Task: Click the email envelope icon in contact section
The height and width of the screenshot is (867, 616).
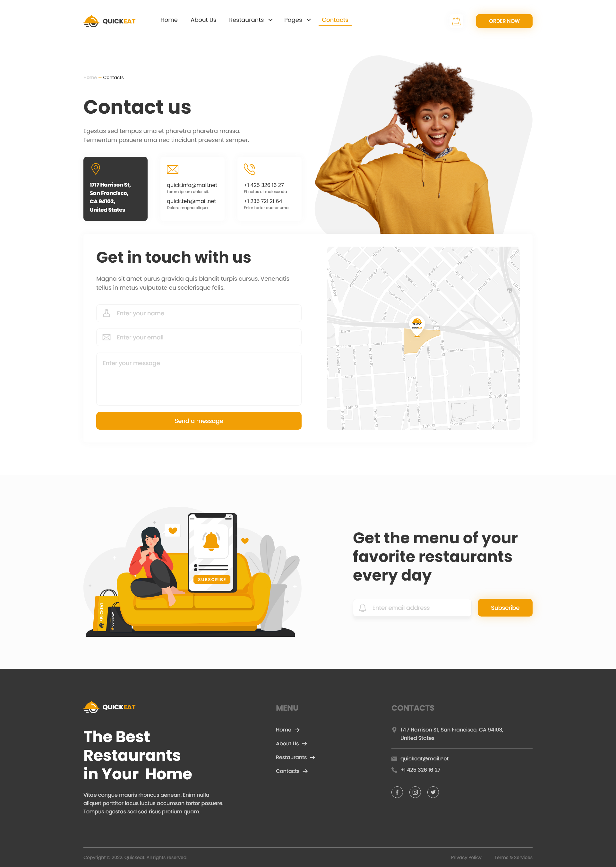Action: coord(173,169)
